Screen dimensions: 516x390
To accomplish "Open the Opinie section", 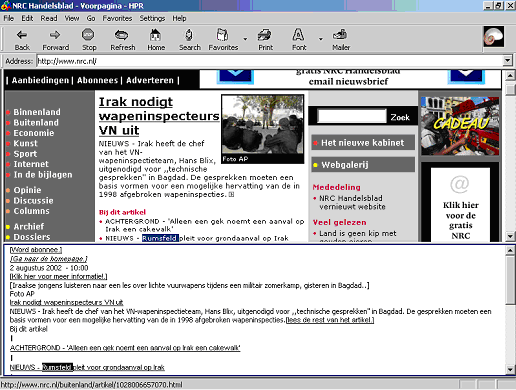I will tap(27, 190).
